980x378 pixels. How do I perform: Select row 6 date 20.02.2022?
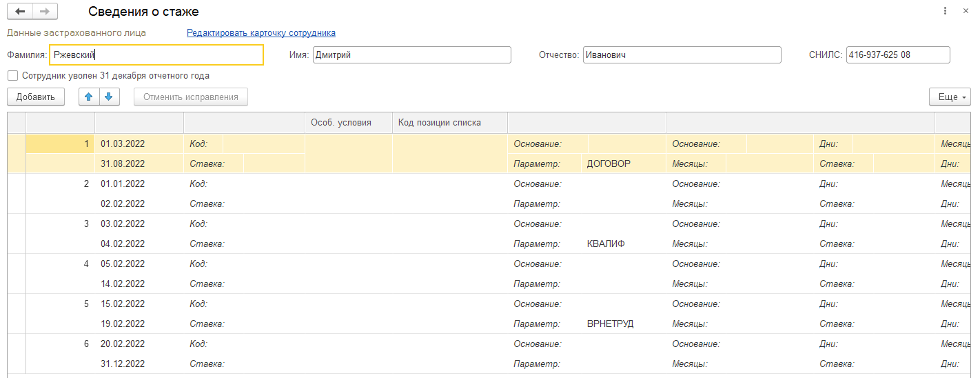tap(123, 344)
